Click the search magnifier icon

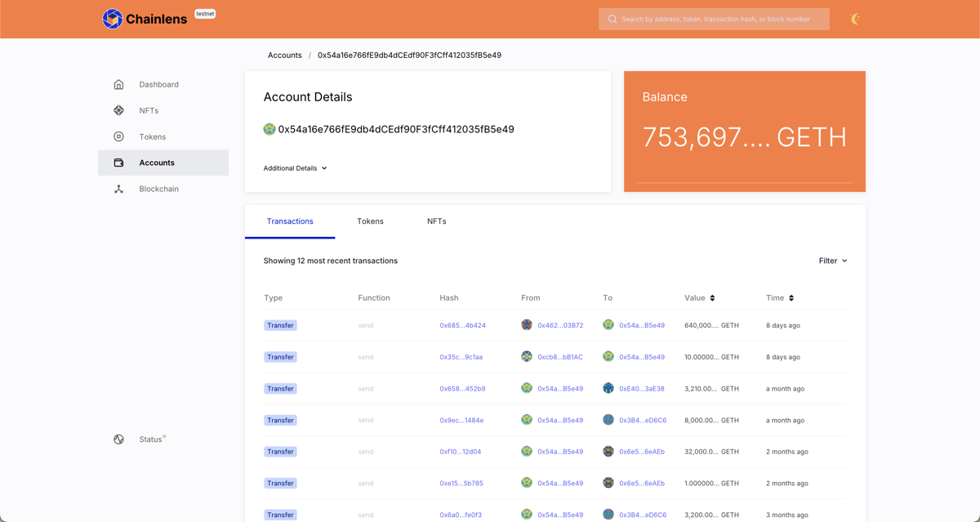[612, 18]
